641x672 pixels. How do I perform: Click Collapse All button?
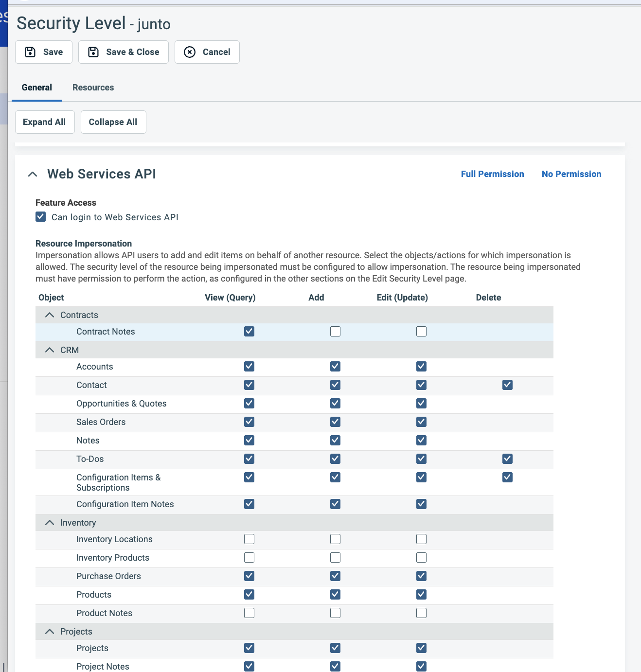pos(113,122)
